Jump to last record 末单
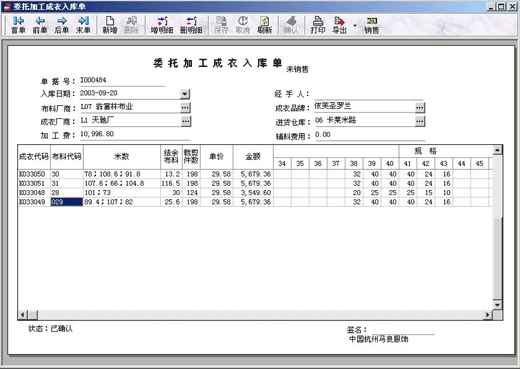 coord(83,25)
